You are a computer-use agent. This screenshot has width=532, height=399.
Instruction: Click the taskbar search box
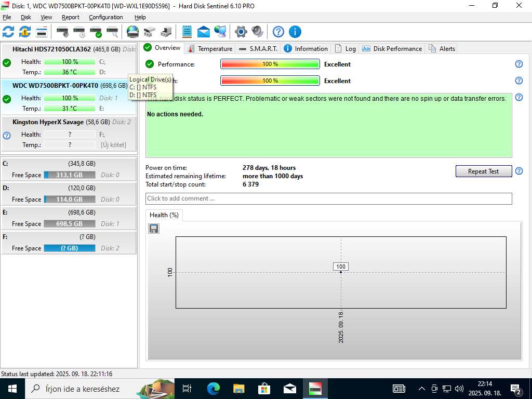[x=100, y=389]
